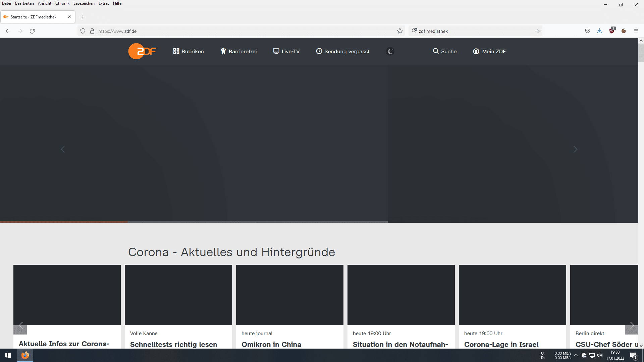Open Firefox hamburger application menu
Viewport: 644px width, 362px height.
tap(636, 31)
